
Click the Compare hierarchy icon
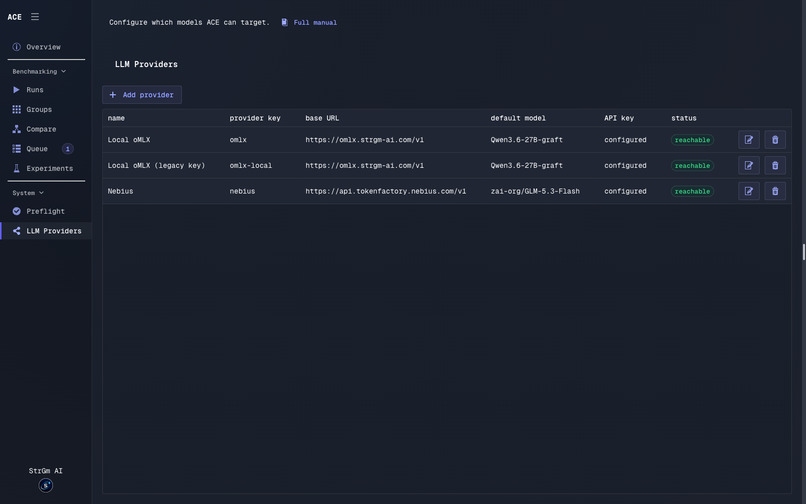click(16, 129)
